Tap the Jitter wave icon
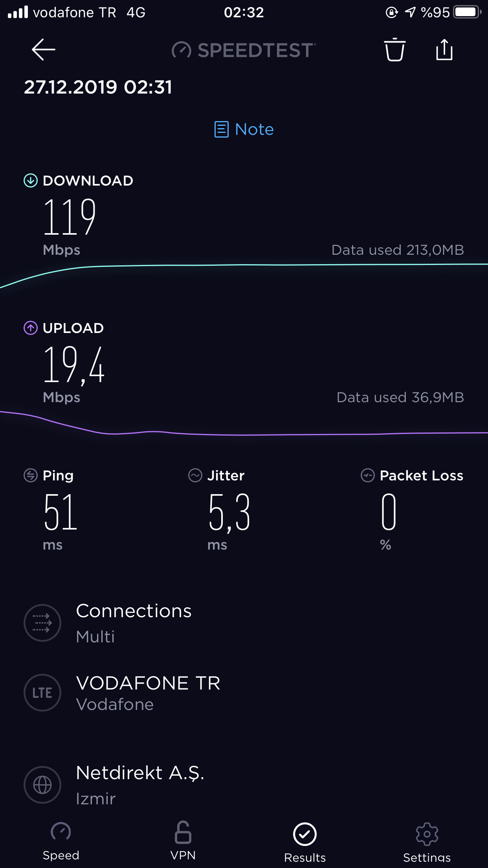 tap(195, 475)
